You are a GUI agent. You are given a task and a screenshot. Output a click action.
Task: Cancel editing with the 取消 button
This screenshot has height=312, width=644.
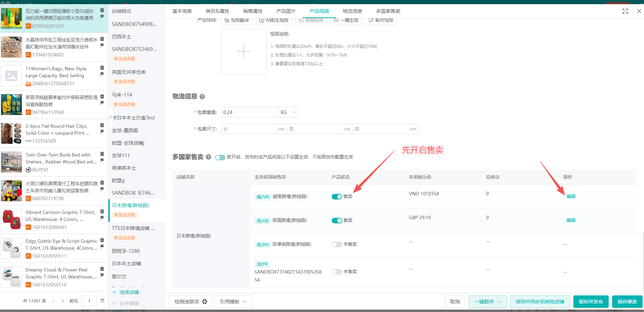coord(455,302)
